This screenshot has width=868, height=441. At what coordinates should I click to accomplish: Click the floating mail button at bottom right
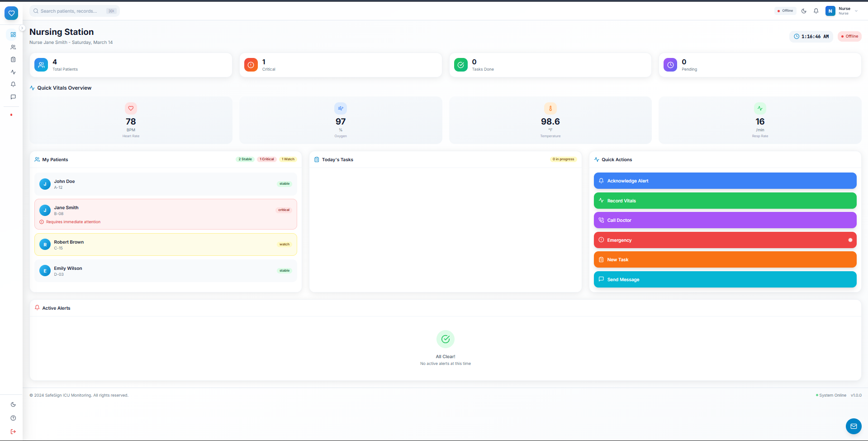click(x=854, y=426)
